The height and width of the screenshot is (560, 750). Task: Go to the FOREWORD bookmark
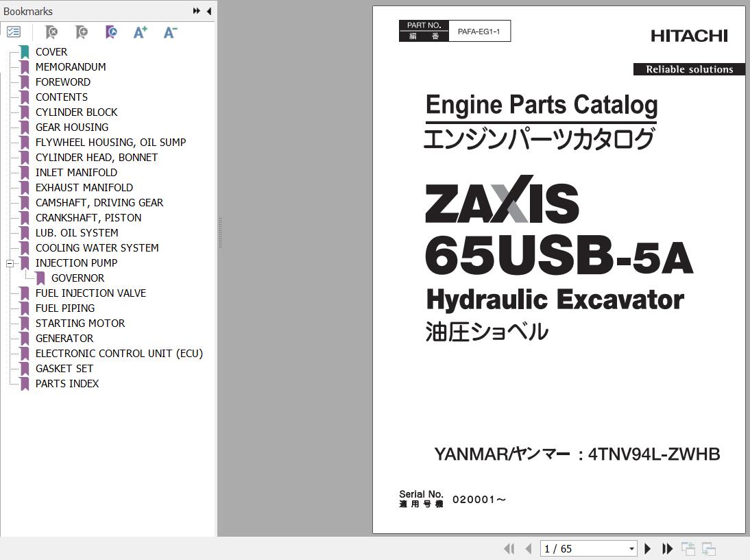pos(62,82)
